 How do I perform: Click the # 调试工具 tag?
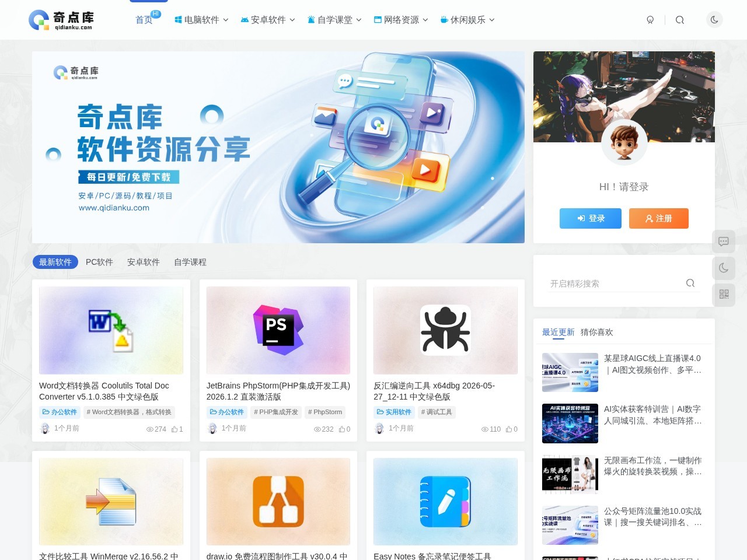[437, 412]
